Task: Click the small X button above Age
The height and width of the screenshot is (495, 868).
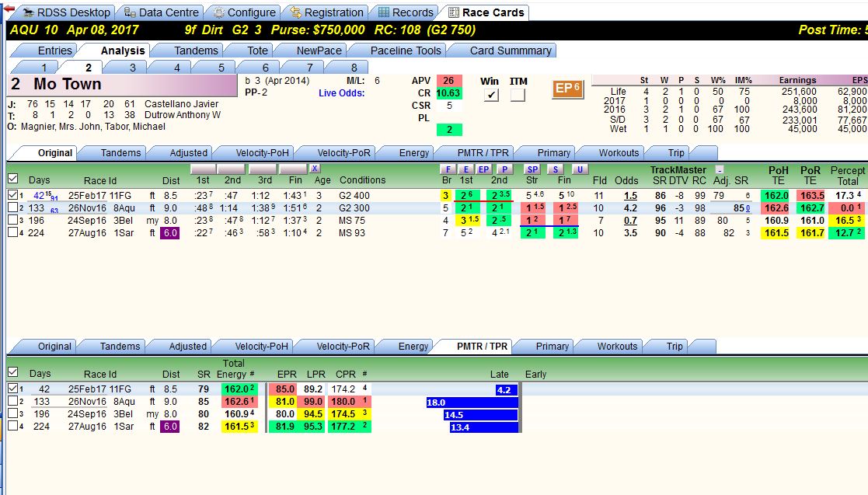Action: tap(315, 169)
